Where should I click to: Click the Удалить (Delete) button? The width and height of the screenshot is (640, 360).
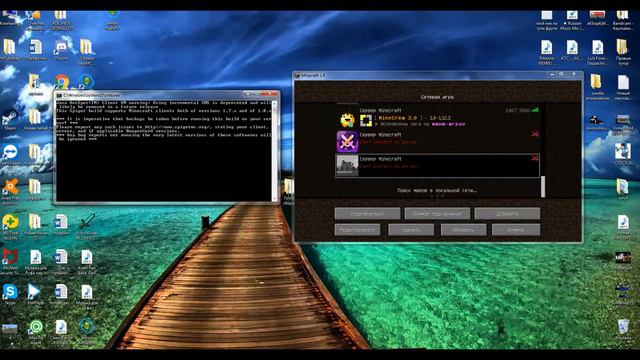[411, 230]
